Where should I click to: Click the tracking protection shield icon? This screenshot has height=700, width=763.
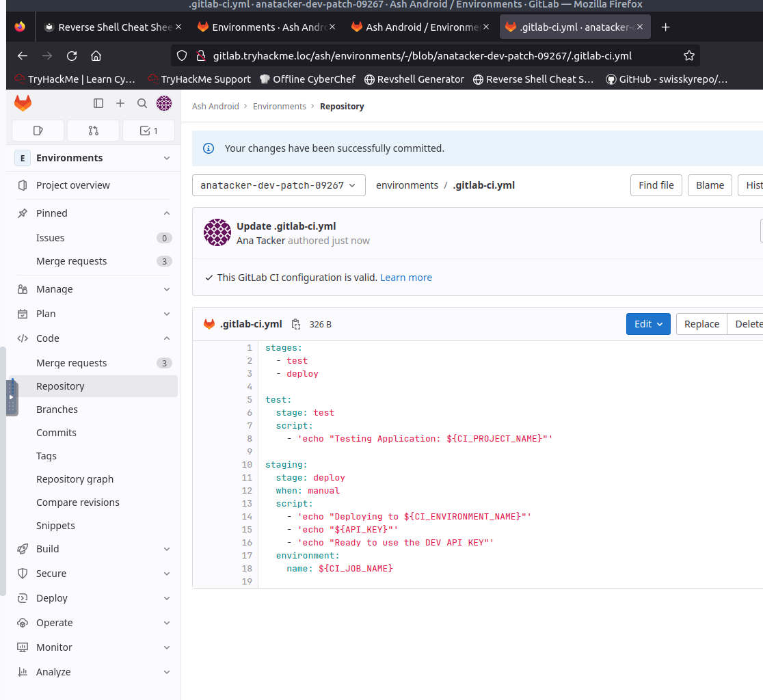[181, 56]
